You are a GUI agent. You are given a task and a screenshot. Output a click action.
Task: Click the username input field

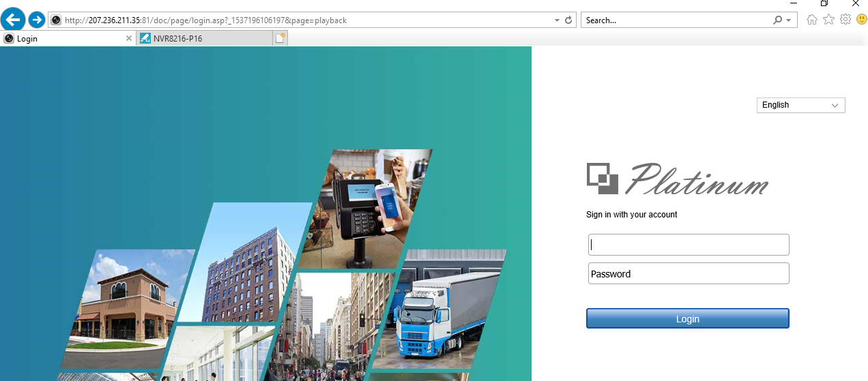pyautogui.click(x=689, y=245)
